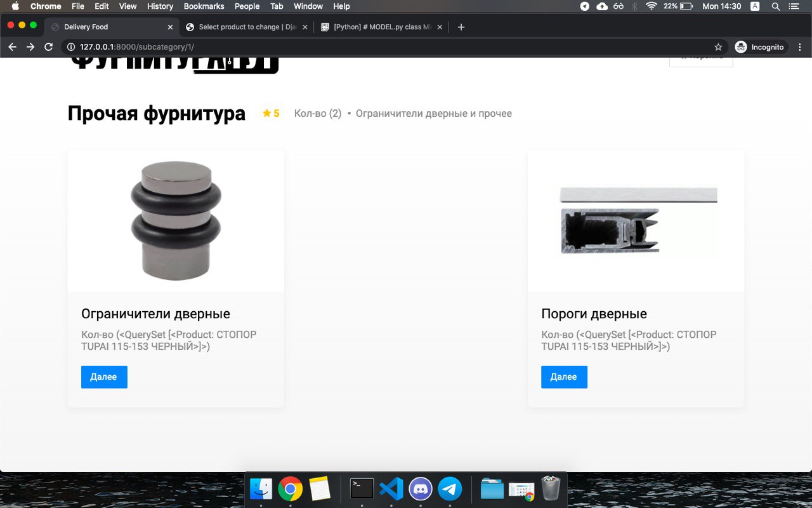The width and height of the screenshot is (812, 508).
Task: Click the Apple menu icon
Action: point(16,6)
